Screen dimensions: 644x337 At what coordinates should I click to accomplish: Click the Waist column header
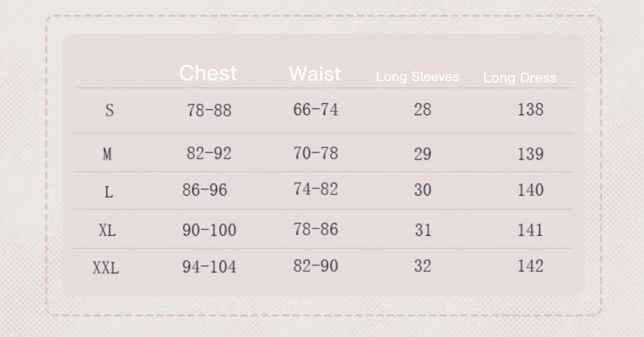[x=315, y=74]
